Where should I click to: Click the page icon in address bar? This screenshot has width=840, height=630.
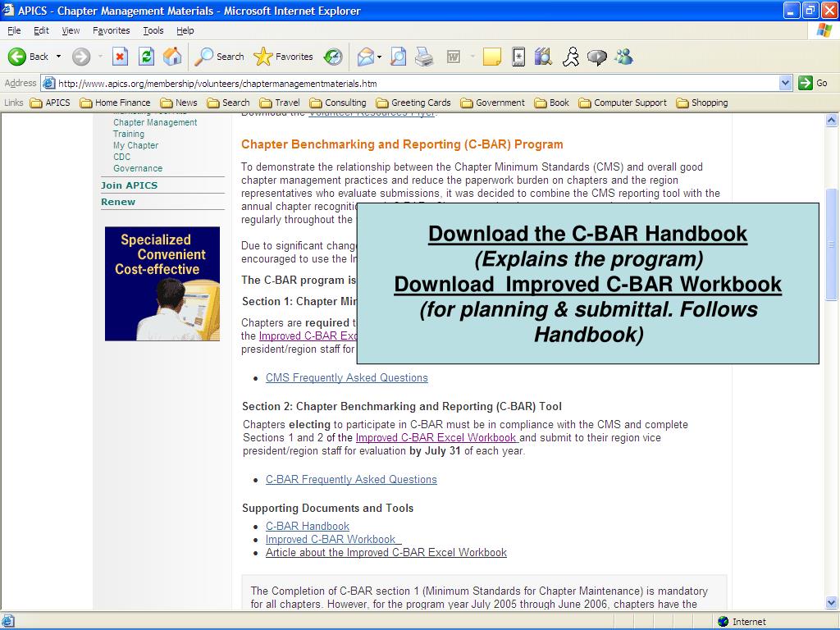coord(48,83)
